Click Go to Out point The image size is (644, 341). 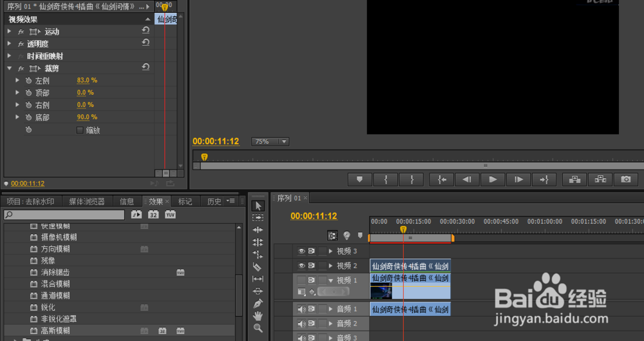click(x=544, y=179)
